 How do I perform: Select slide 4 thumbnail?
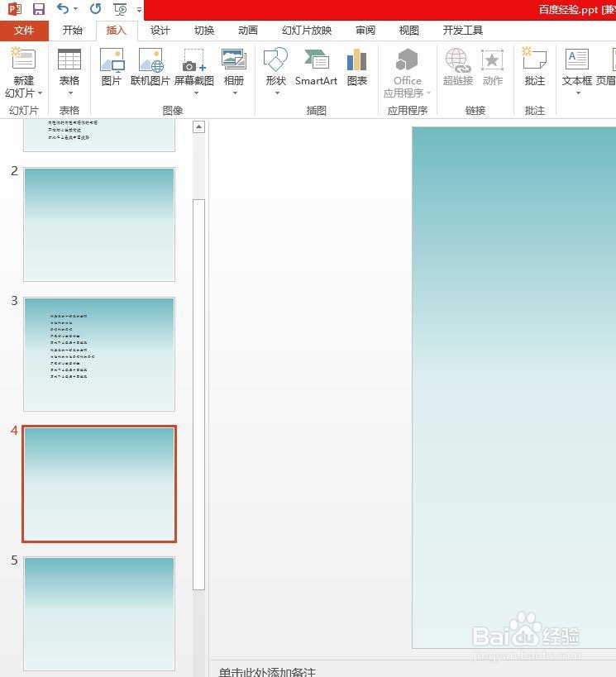(x=99, y=484)
